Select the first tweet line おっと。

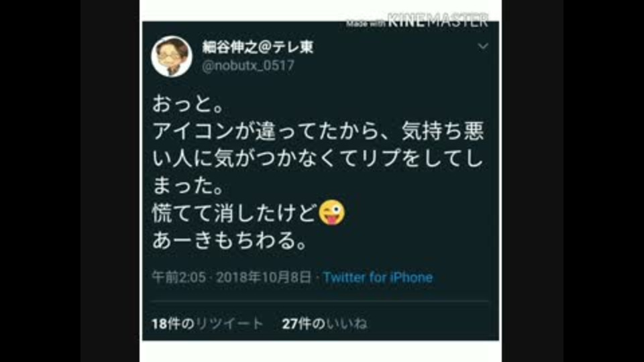tap(188, 104)
